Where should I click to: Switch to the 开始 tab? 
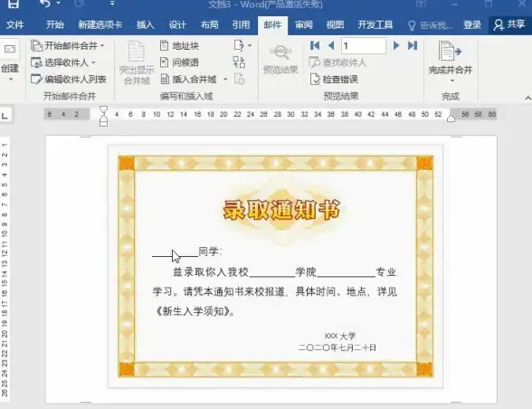tap(54, 24)
